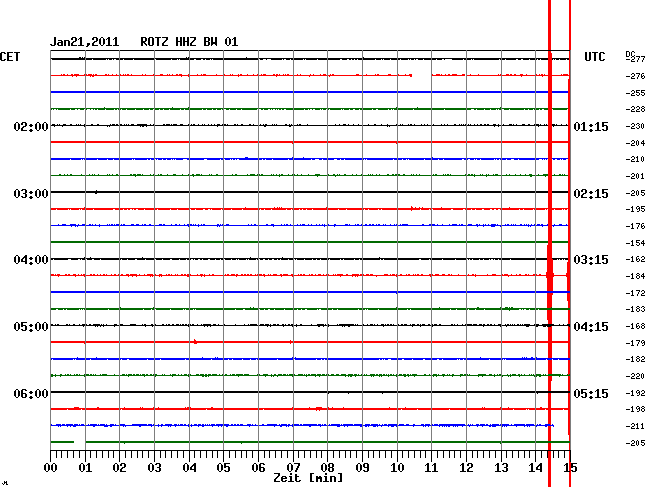Select the CET time label '05:00'
Screen dimensions: 650x494
31,327
